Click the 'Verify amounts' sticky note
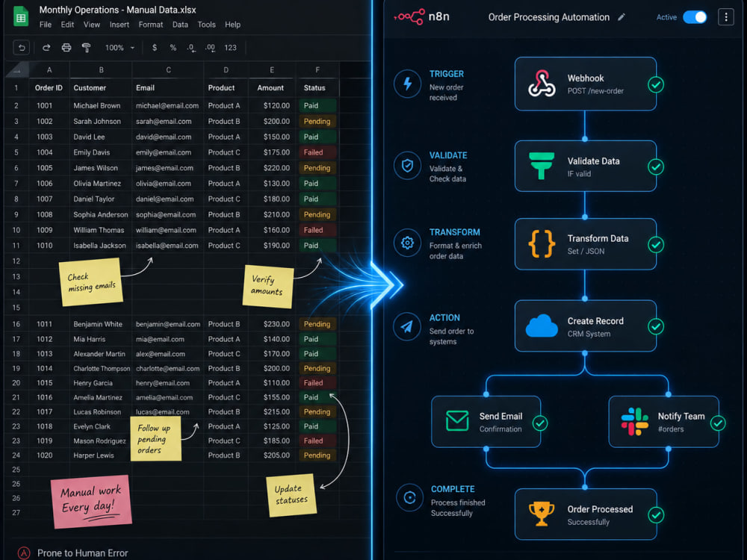This screenshot has width=747, height=560. pyautogui.click(x=267, y=286)
